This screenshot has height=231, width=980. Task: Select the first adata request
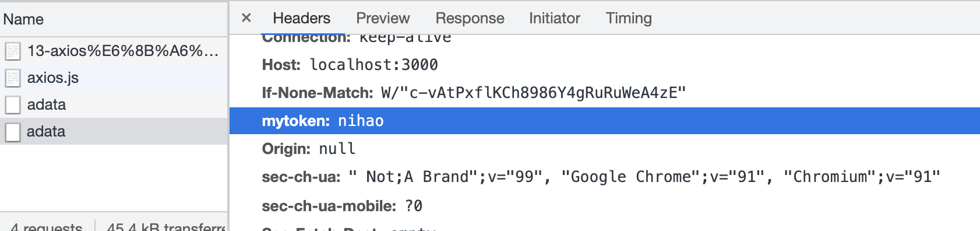coord(114,104)
